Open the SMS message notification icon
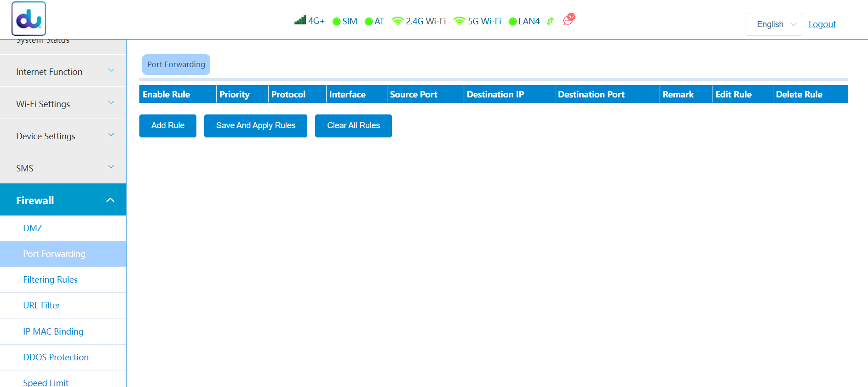868x387 pixels. [x=569, y=20]
